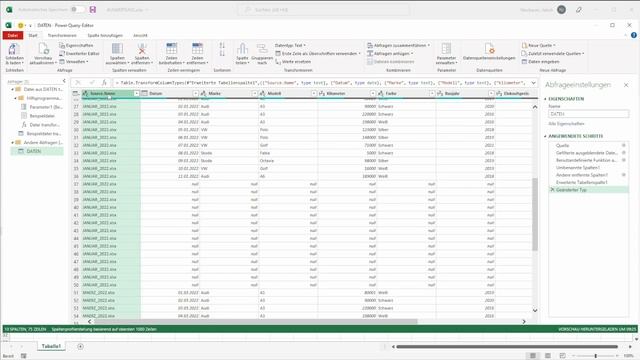Image resolution: width=640 pixels, height=360 pixels.
Task: Click Spalten auswählen icon
Action: click(x=117, y=49)
